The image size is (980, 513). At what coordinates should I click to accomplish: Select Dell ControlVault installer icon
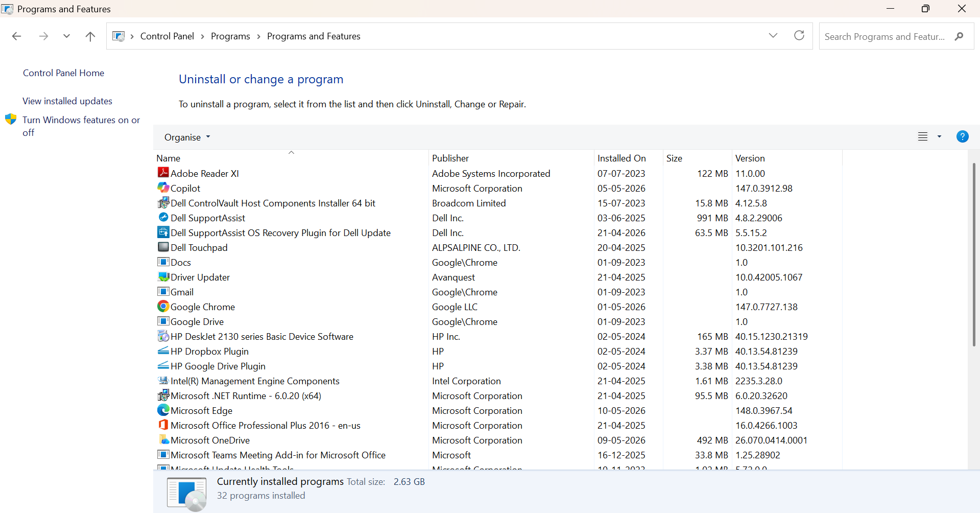(x=163, y=202)
